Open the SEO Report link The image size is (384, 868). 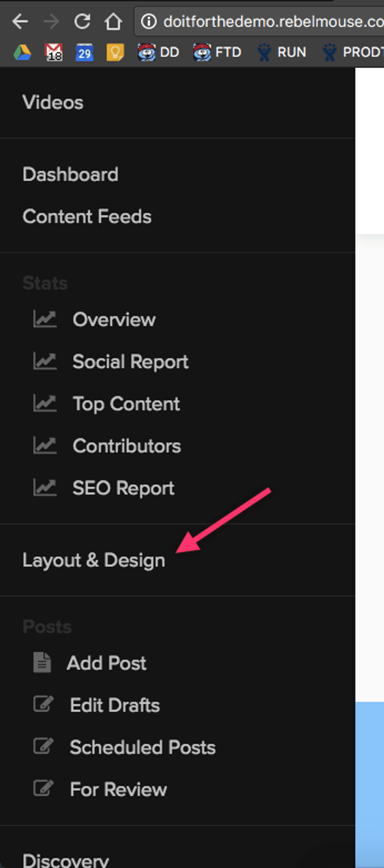123,488
